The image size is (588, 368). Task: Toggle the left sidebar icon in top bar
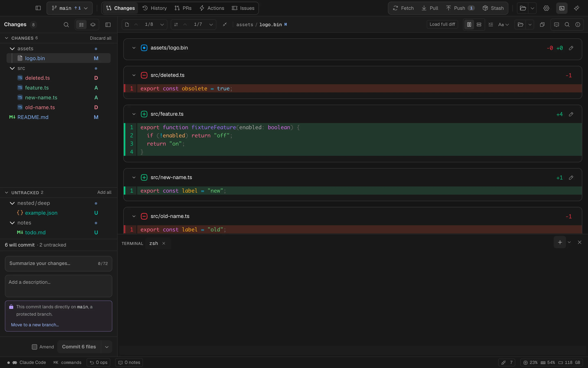[x=38, y=8]
